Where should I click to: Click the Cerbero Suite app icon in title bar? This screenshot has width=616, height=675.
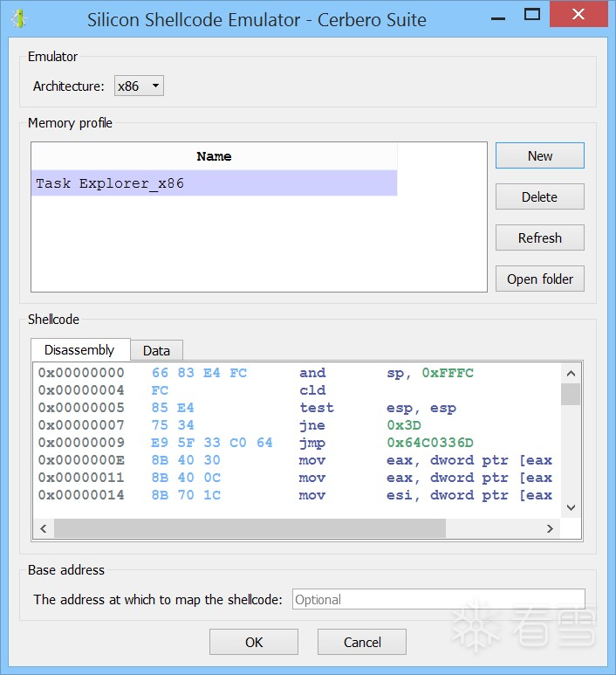coord(18,19)
